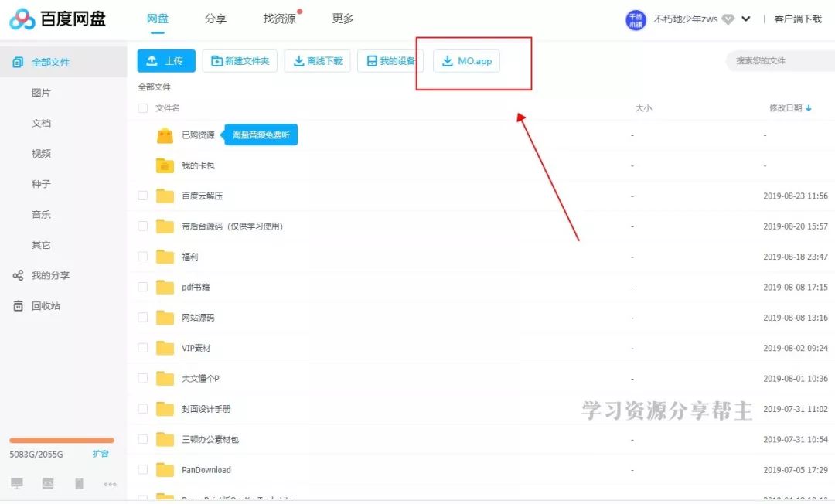Check the 福利 folder checkbox

[x=142, y=256]
